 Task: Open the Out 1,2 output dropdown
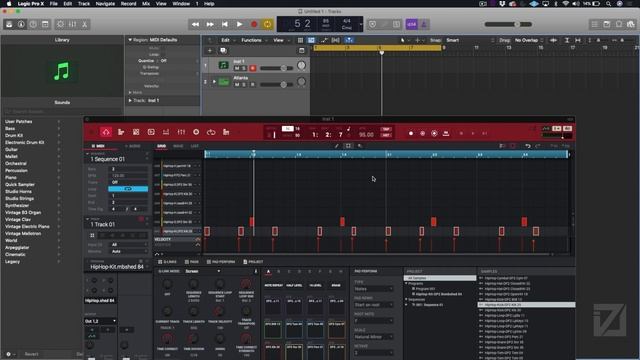pyautogui.click(x=100, y=321)
